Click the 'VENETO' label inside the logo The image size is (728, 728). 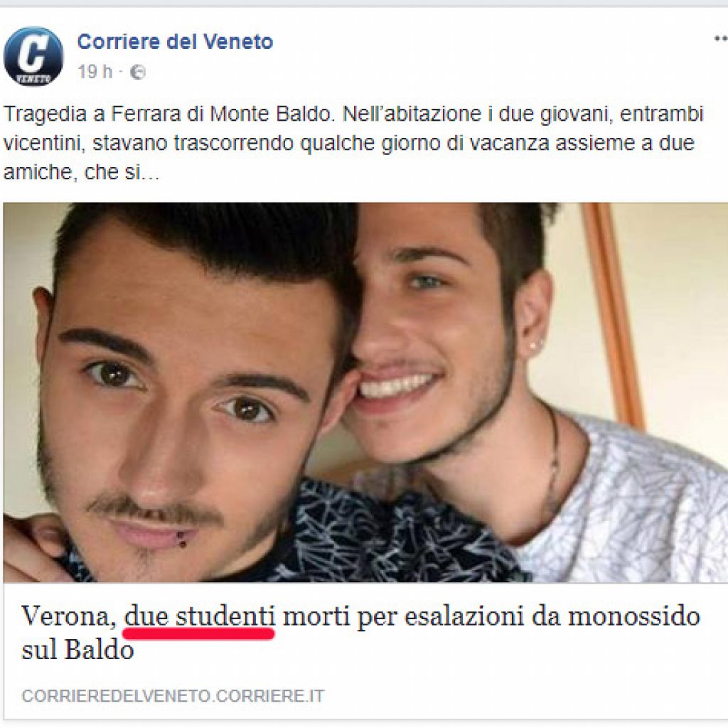(x=33, y=77)
